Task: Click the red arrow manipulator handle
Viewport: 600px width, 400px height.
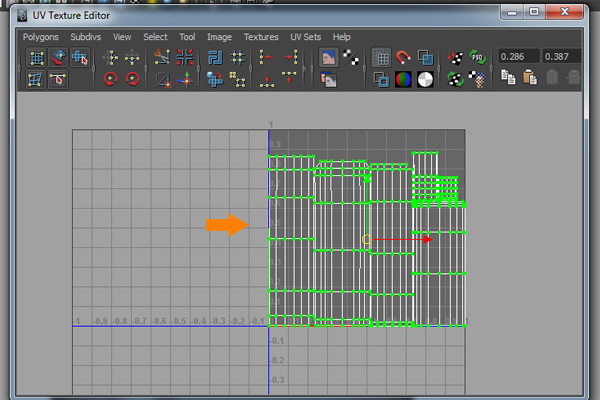Action: (x=428, y=239)
